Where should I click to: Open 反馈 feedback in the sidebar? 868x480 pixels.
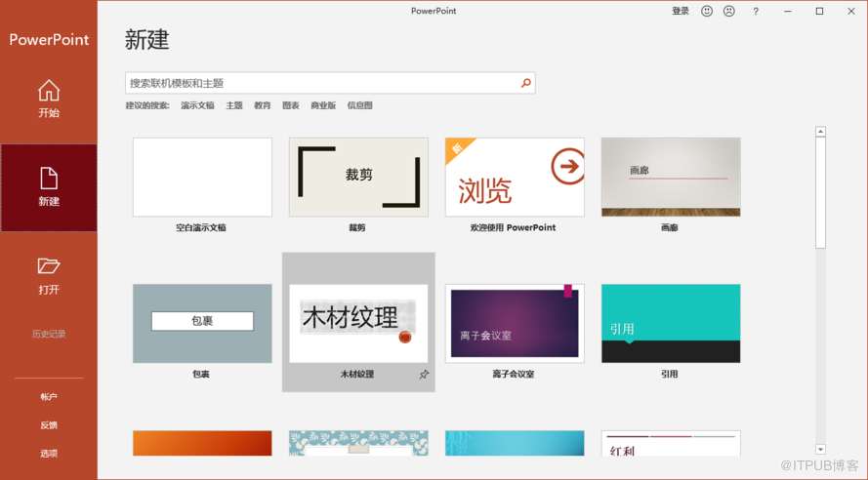[x=49, y=425]
